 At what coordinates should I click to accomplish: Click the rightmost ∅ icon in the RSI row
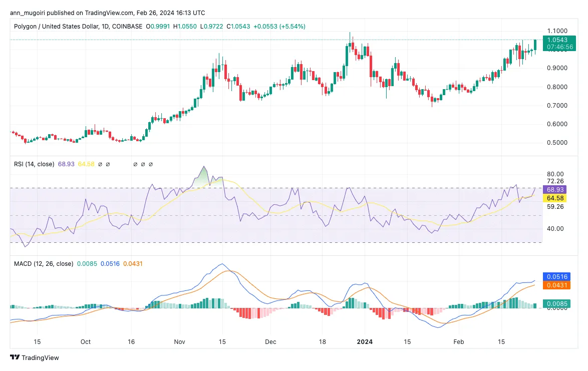point(151,164)
